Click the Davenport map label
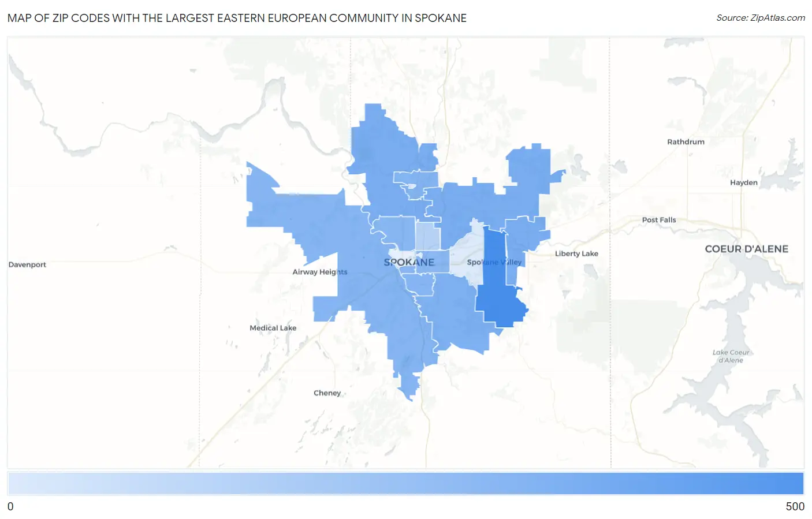The height and width of the screenshot is (519, 812). [x=27, y=264]
